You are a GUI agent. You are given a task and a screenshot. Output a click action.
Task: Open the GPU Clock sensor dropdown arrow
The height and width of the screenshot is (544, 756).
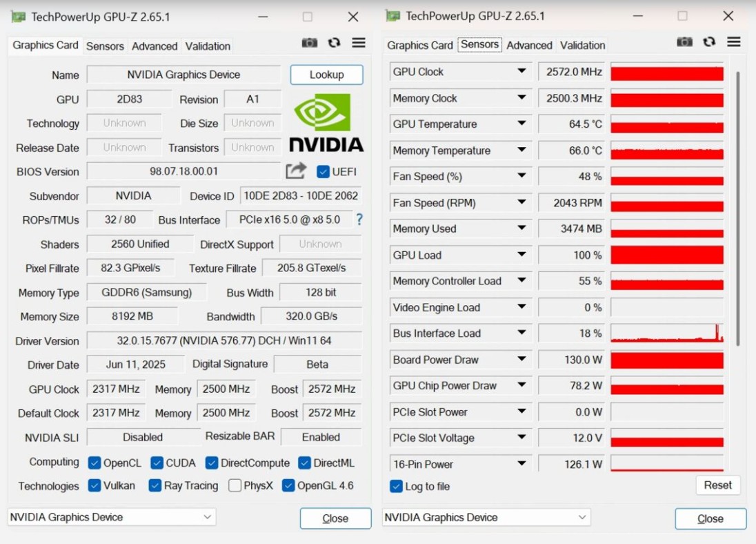click(x=521, y=71)
